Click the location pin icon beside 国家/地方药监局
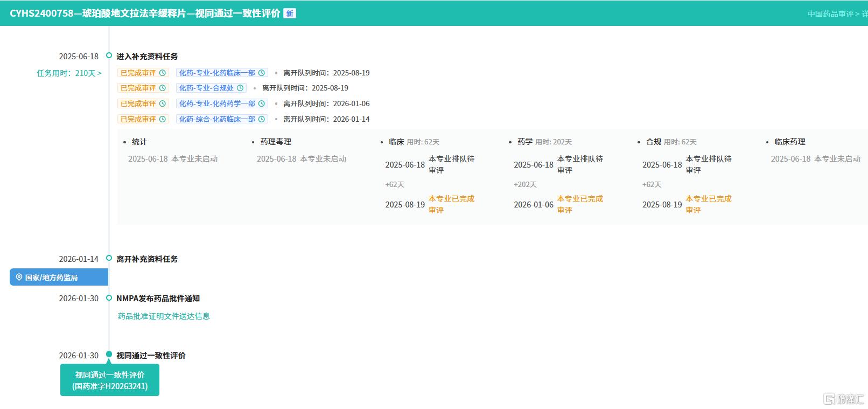This screenshot has height=409, width=868. point(19,278)
